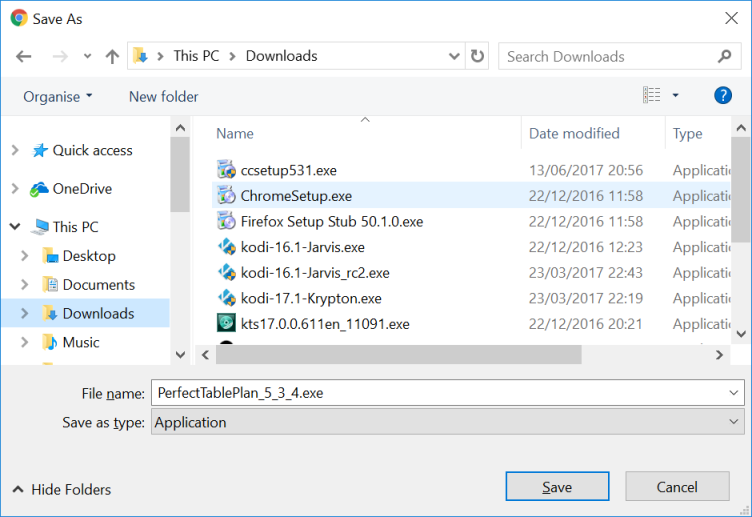Collapse folder pane with Hide Folders
752x517 pixels.
(x=62, y=489)
